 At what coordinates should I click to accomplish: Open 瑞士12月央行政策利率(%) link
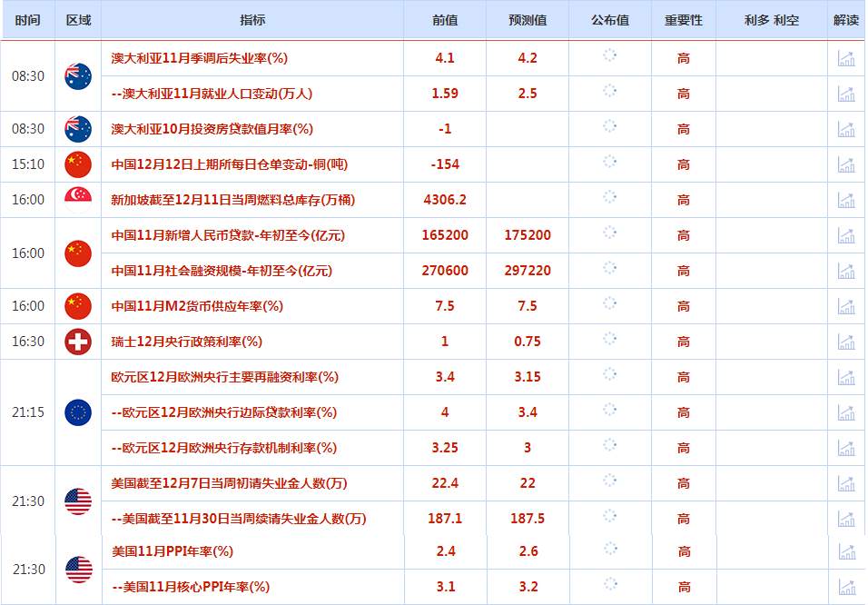[186, 342]
